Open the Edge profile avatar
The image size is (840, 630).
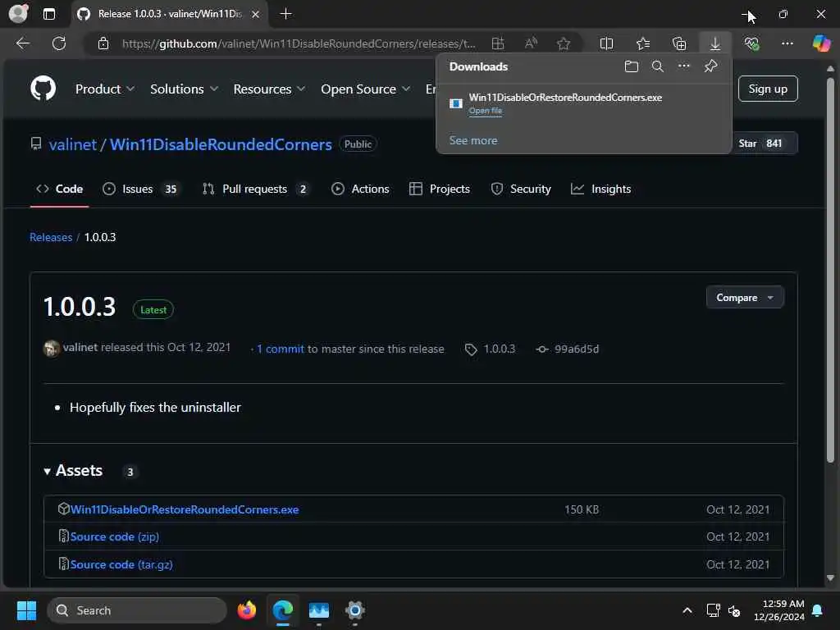tap(18, 13)
